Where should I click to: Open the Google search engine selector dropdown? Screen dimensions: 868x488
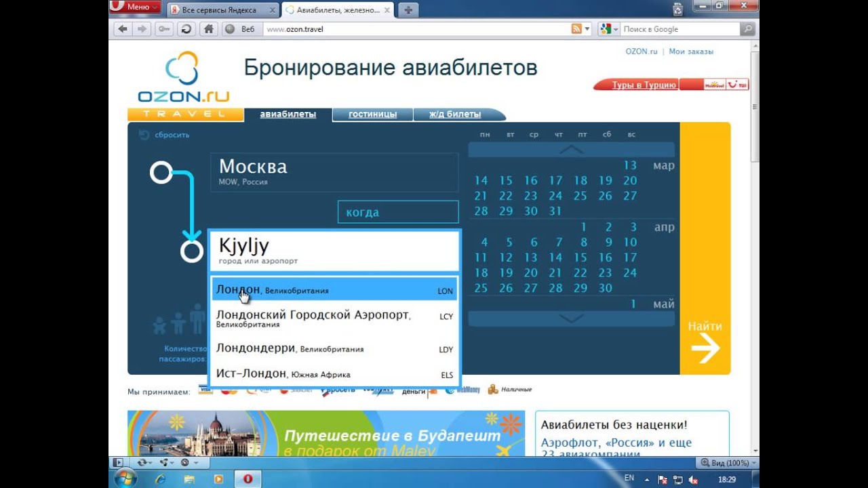(610, 29)
